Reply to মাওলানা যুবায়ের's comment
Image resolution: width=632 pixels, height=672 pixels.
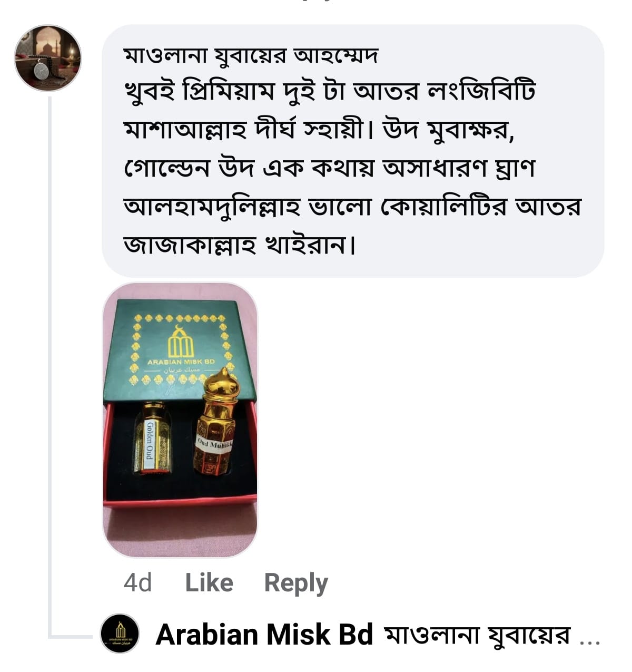(x=296, y=583)
